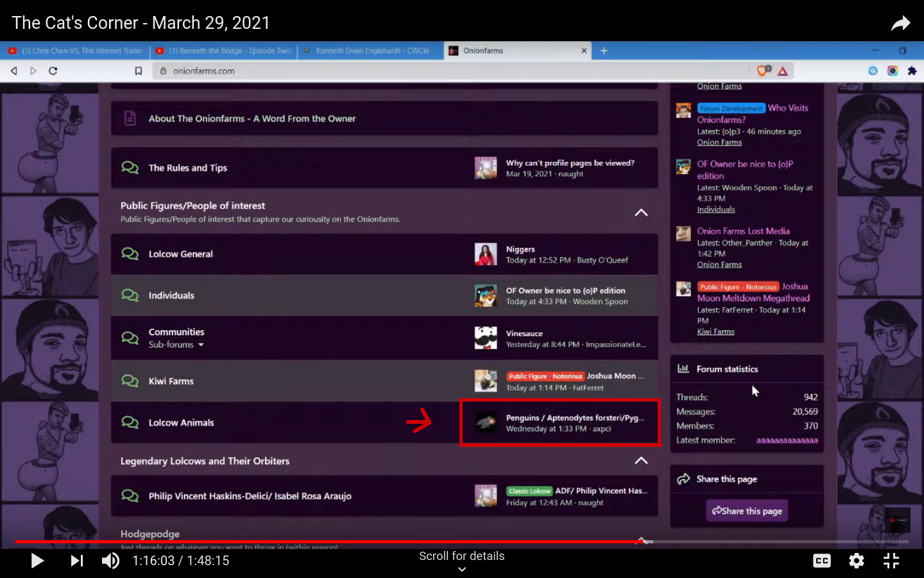Click the share arrow at top right
The width and height of the screenshot is (924, 578).
point(900,24)
